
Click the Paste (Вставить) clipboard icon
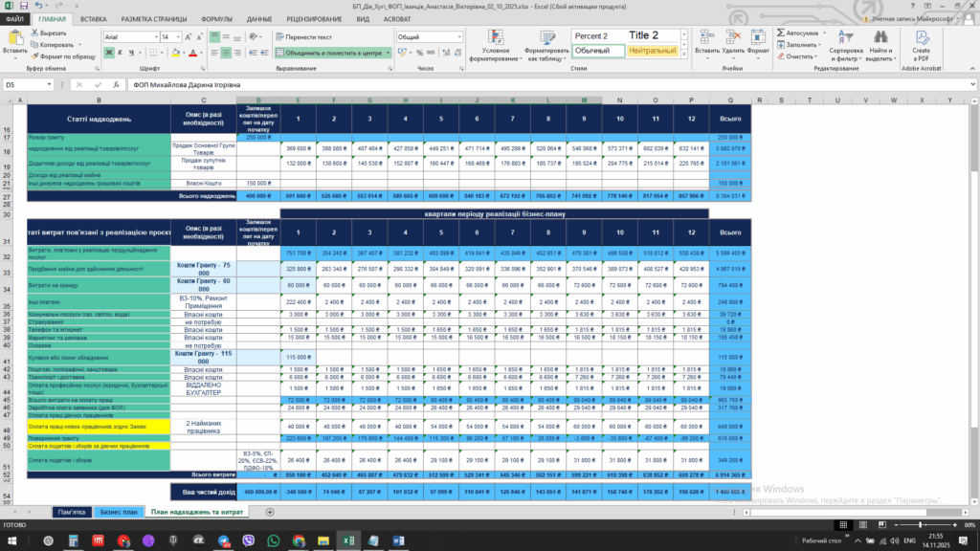click(14, 38)
